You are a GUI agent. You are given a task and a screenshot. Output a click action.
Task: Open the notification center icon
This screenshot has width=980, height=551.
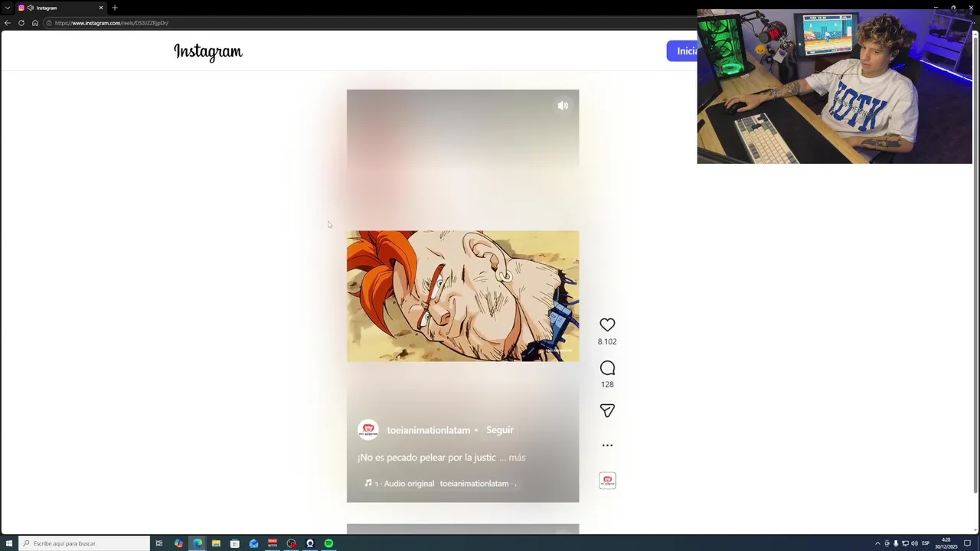[x=967, y=543]
